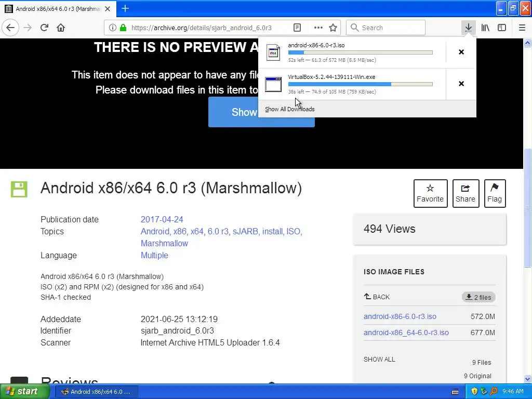Bookmark this page with the star icon
The height and width of the screenshot is (399, 532).
[333, 28]
